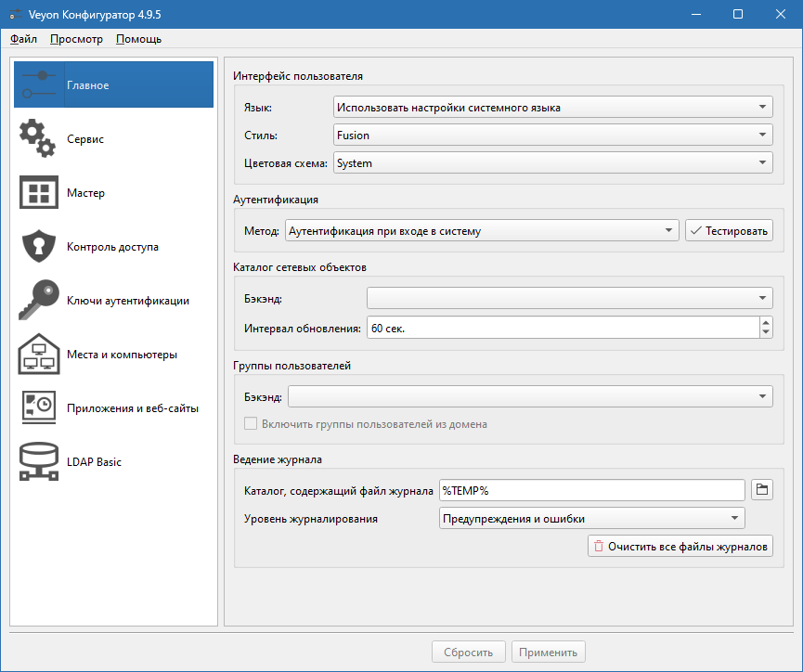Click the Тестировать button

[729, 231]
